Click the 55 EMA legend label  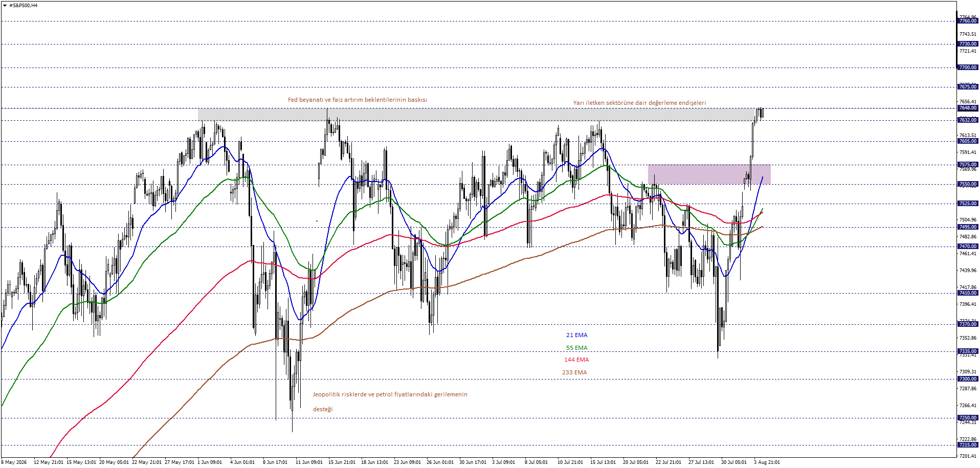pos(576,348)
